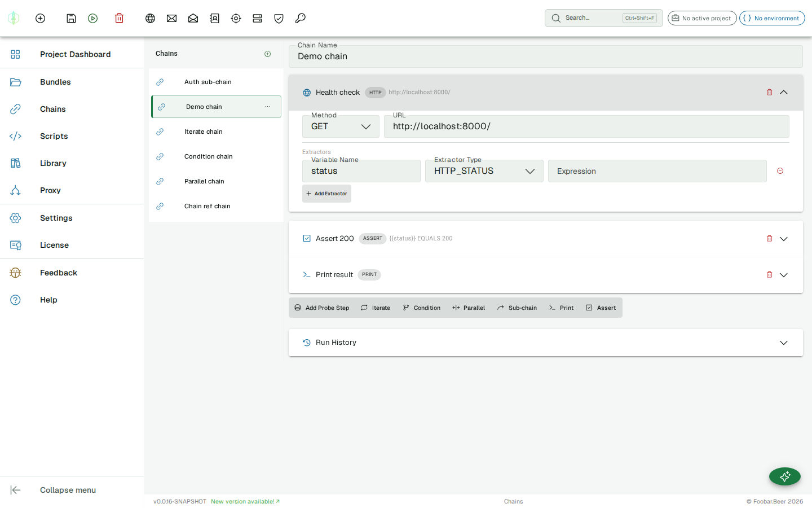Click the crosshair target toolbar icon
The width and height of the screenshot is (812, 508).
(236, 18)
